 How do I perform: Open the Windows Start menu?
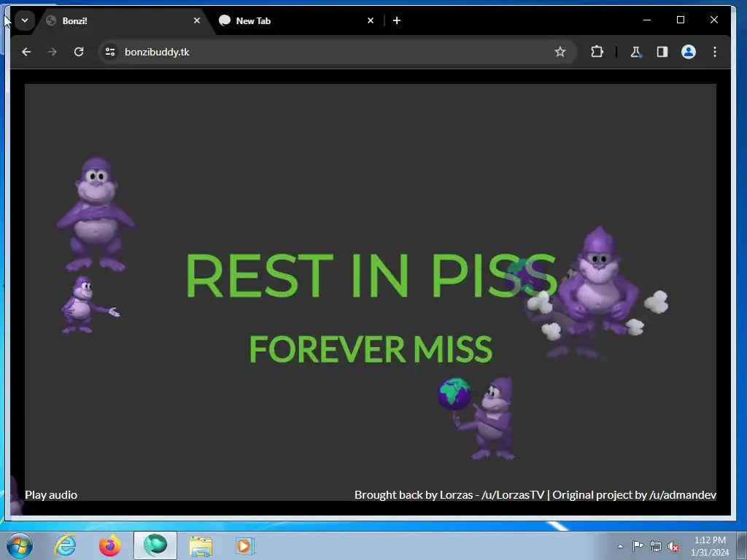[x=20, y=545]
